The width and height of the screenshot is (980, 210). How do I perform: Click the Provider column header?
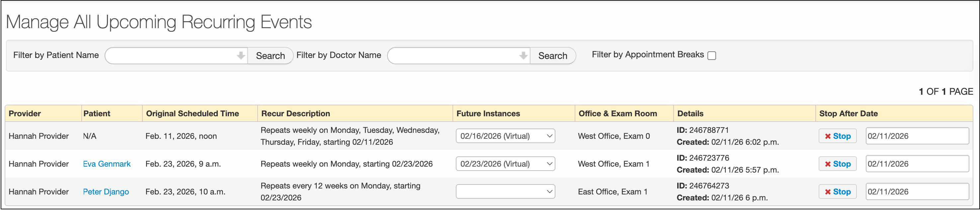pos(25,114)
